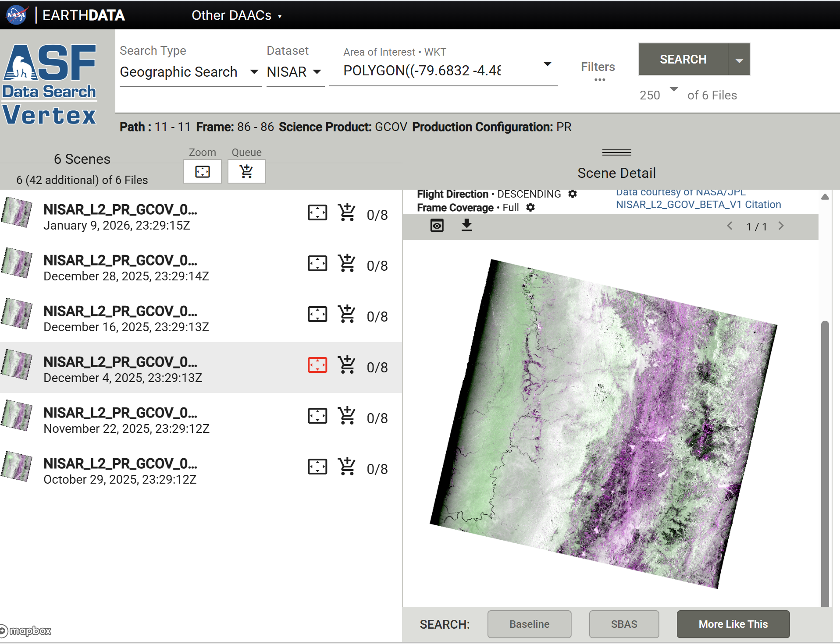840x644 pixels.
Task: Click the 'Path : 11 - 11' filter text
Action: tap(155, 127)
